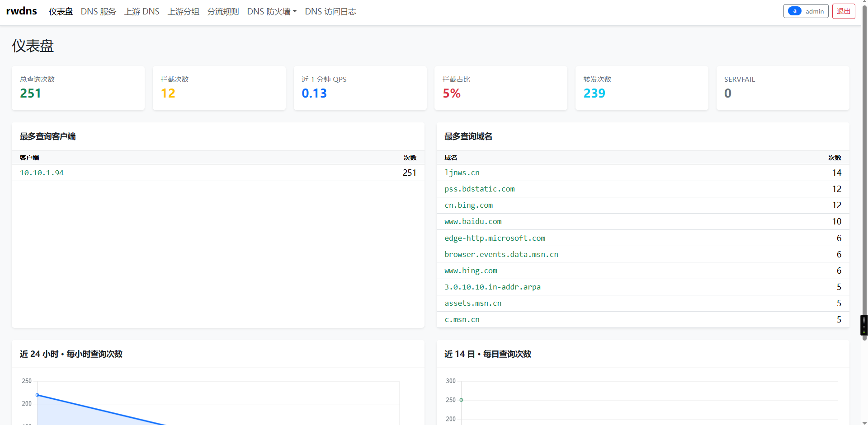Click the 转发次数 card label

tap(597, 79)
